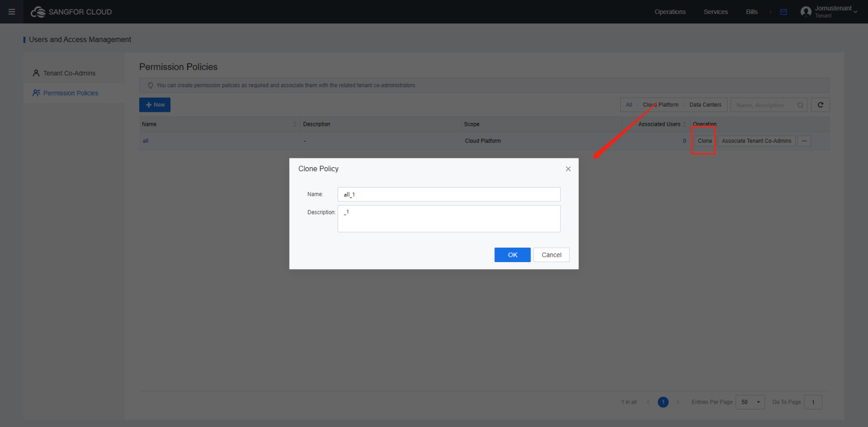Go to next page arrow

pos(678,402)
